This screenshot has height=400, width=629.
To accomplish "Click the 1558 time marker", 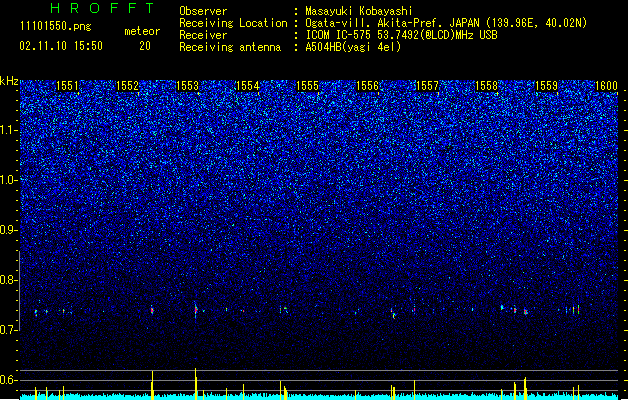I will tap(486, 86).
